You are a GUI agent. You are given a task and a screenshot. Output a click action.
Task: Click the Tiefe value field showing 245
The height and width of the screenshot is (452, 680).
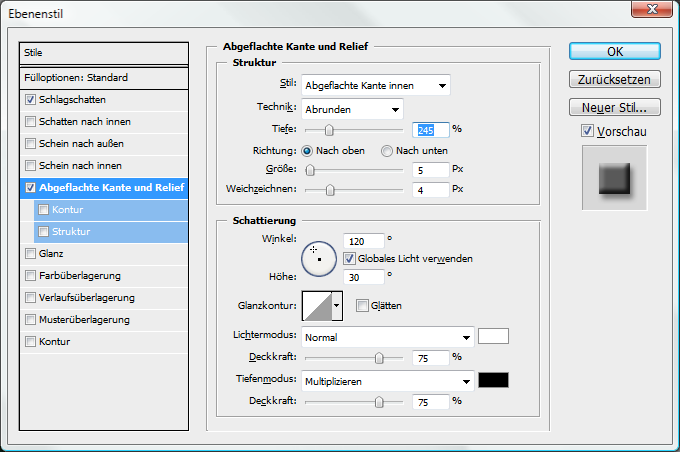pyautogui.click(x=431, y=130)
